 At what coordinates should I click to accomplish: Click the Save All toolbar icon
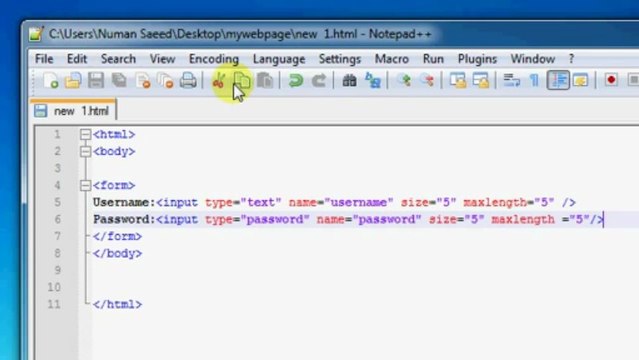point(119,80)
